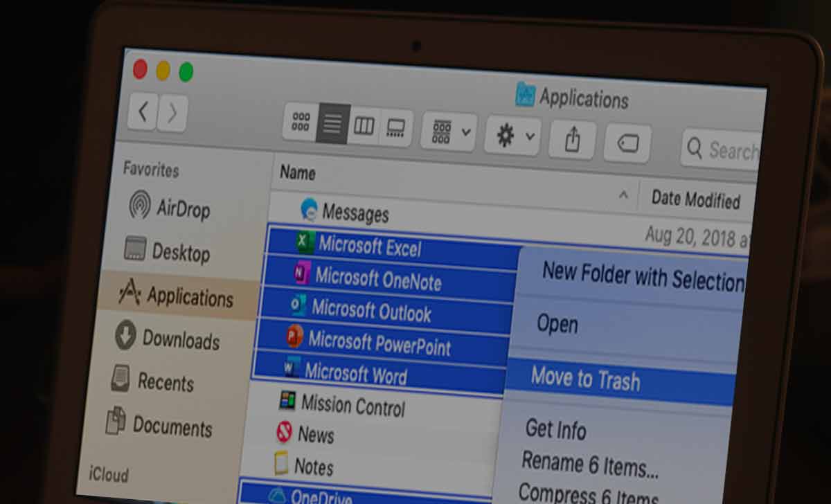Click the Applications folder title icon

(x=526, y=94)
